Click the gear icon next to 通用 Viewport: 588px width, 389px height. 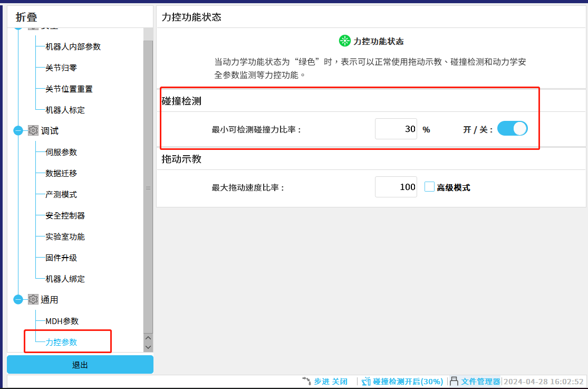click(33, 299)
